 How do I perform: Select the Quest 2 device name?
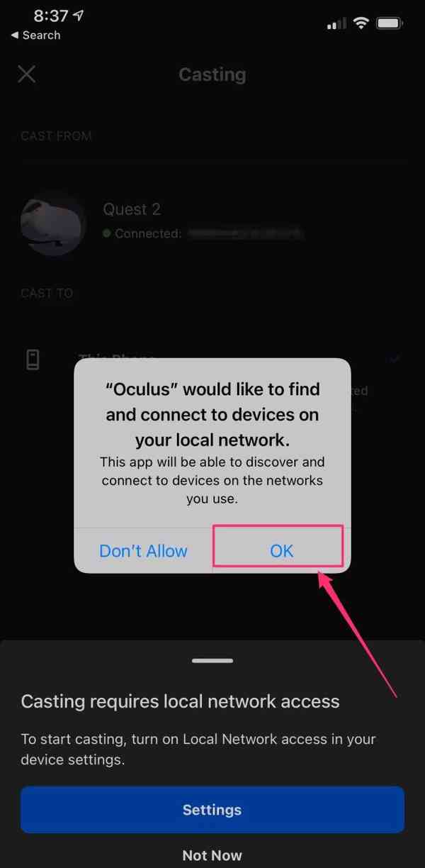pos(132,209)
